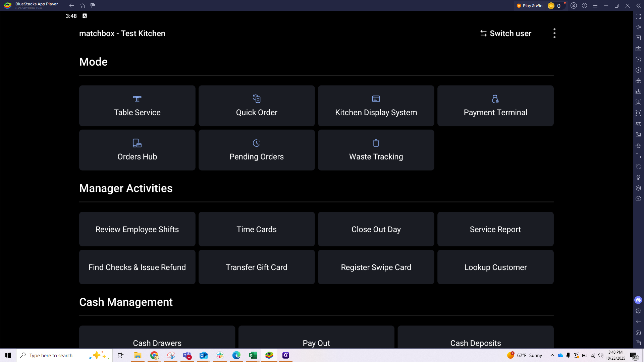Screen dimensions: 644x362
Task: Open Waste Tracking
Action: [x=376, y=150]
